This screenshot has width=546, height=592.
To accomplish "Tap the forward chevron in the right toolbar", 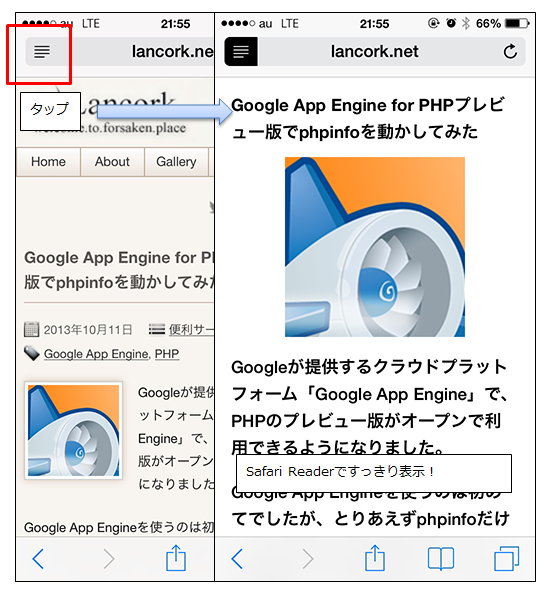I will click(308, 559).
